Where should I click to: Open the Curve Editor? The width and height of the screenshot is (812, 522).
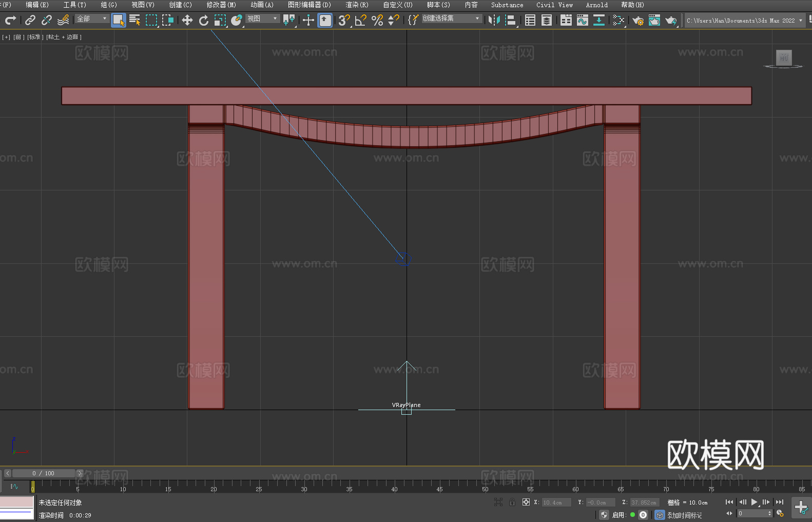click(x=583, y=20)
